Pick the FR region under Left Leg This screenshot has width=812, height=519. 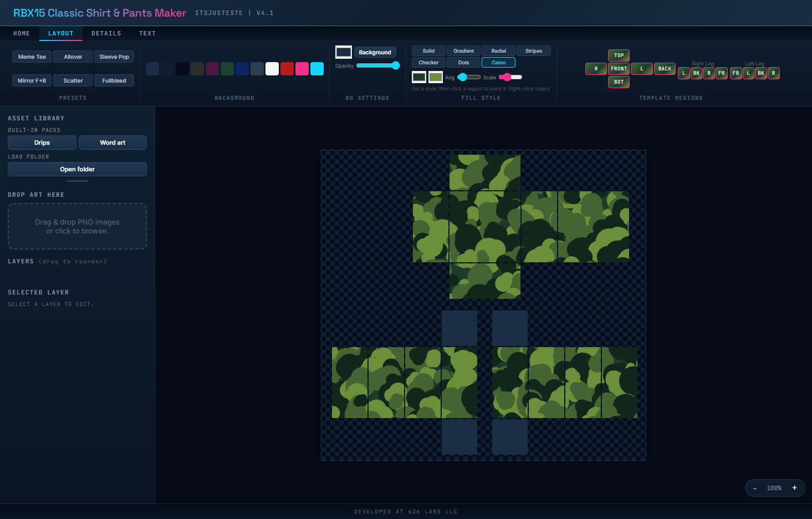pyautogui.click(x=736, y=73)
